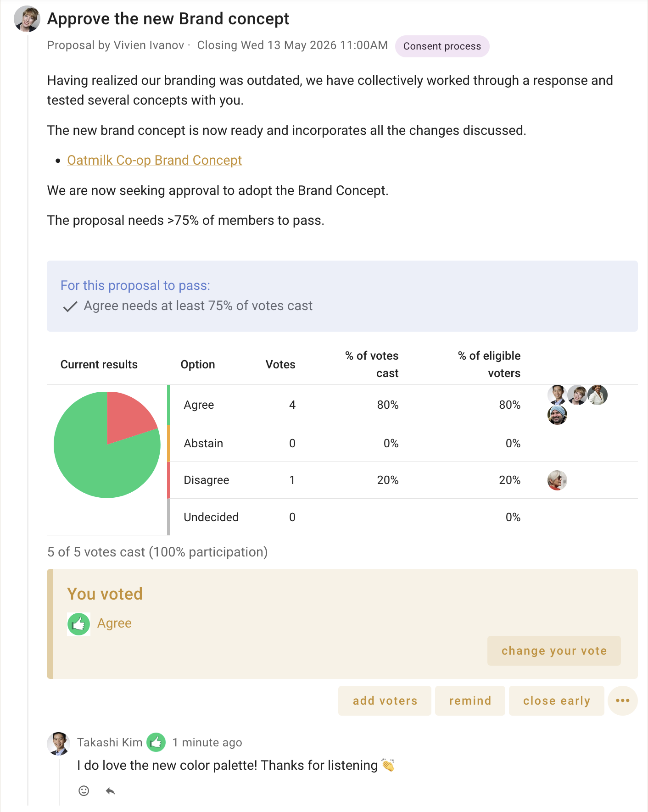Reply to Takashi Kim's comment using arrow

pyautogui.click(x=110, y=790)
